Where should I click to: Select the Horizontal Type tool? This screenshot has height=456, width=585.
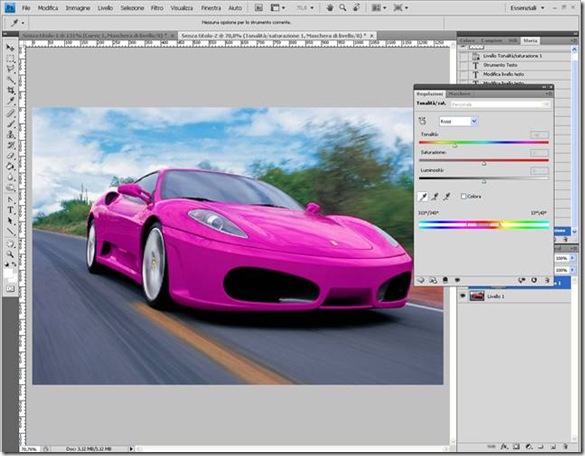pyautogui.click(x=10, y=210)
